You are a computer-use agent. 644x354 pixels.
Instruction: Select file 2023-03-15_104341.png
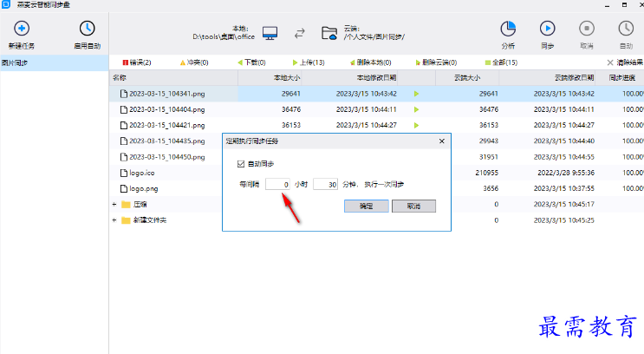pos(166,94)
